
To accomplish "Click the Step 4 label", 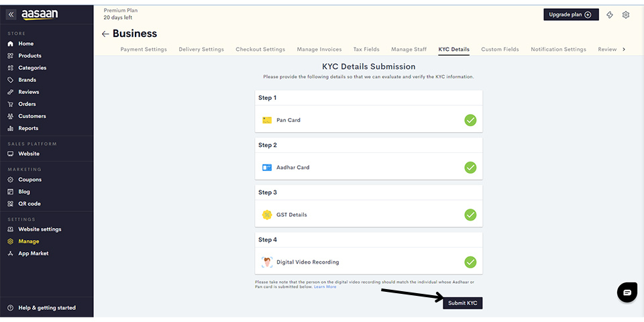I will click(x=268, y=239).
